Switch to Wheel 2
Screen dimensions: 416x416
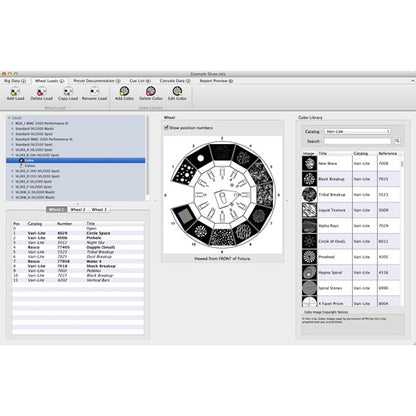(x=78, y=210)
